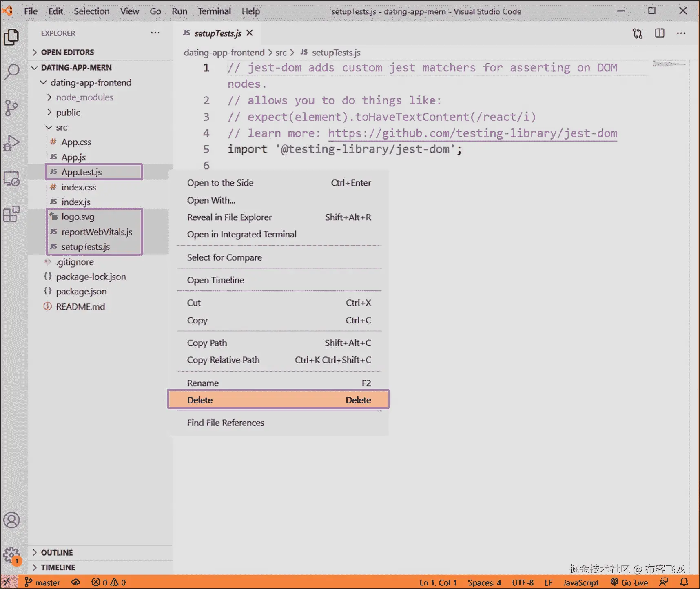Choose Copy Relative Path
Screen dimensions: 700x589
click(x=279, y=360)
